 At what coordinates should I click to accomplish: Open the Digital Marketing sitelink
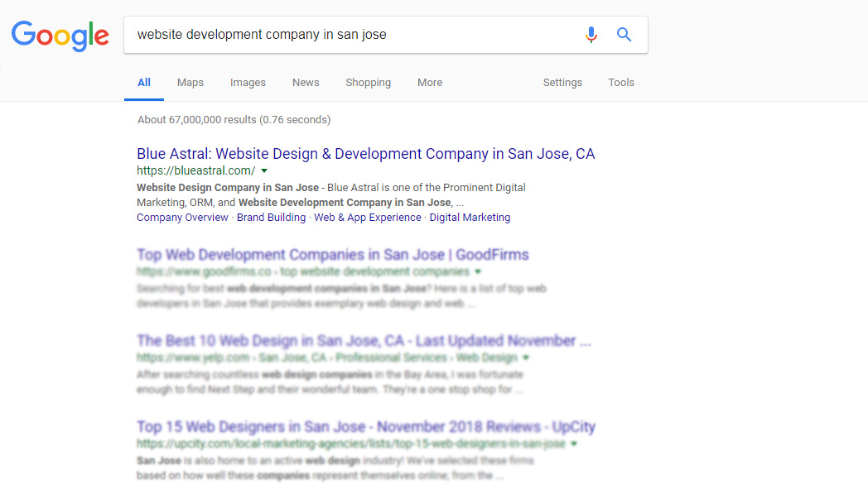point(470,218)
